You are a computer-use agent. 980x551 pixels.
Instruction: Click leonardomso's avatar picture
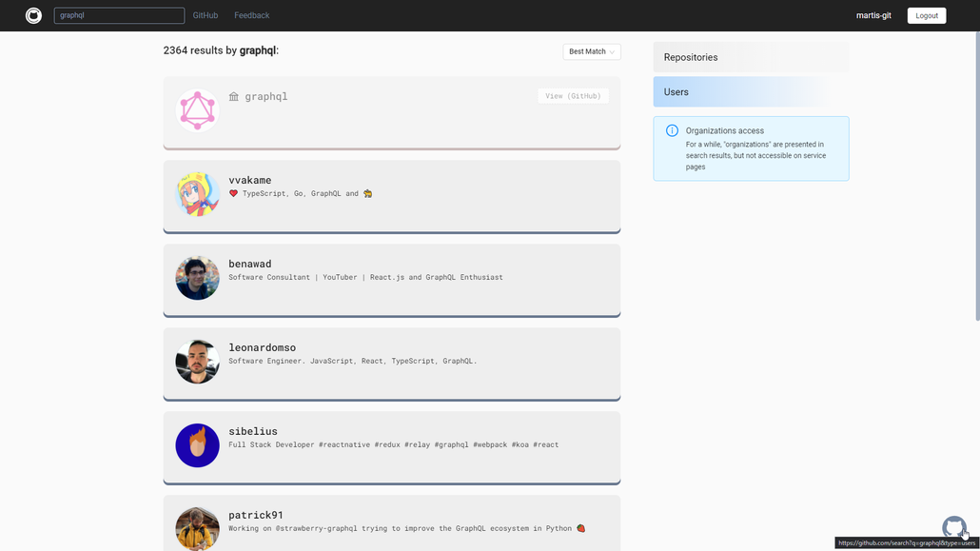click(198, 362)
